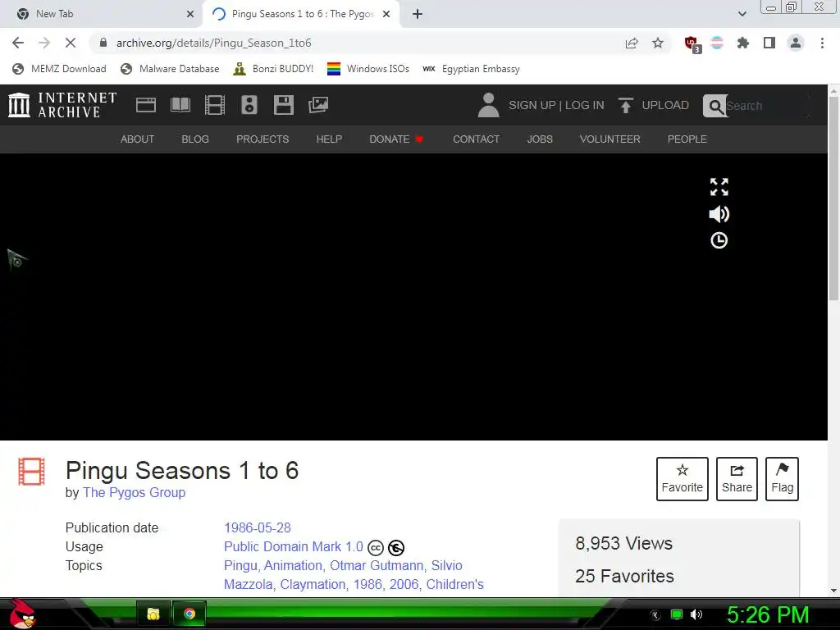
Task: Click the Creative Commons CC icon
Action: [x=376, y=548]
